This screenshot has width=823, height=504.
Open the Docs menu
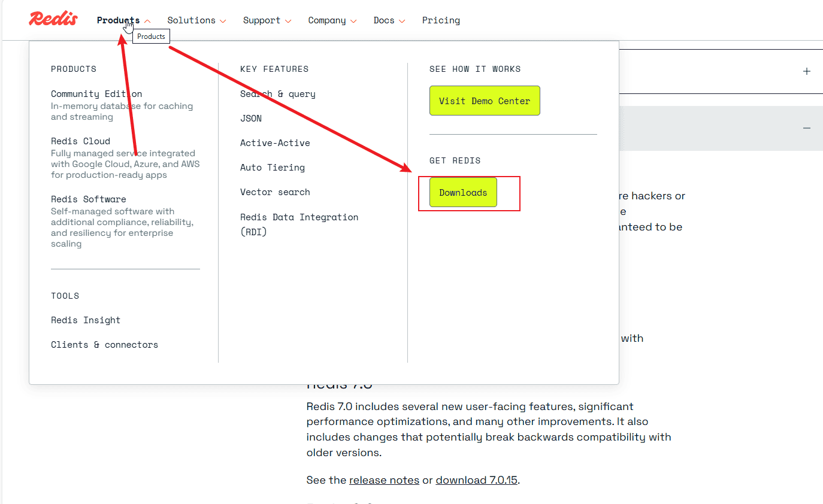(389, 20)
